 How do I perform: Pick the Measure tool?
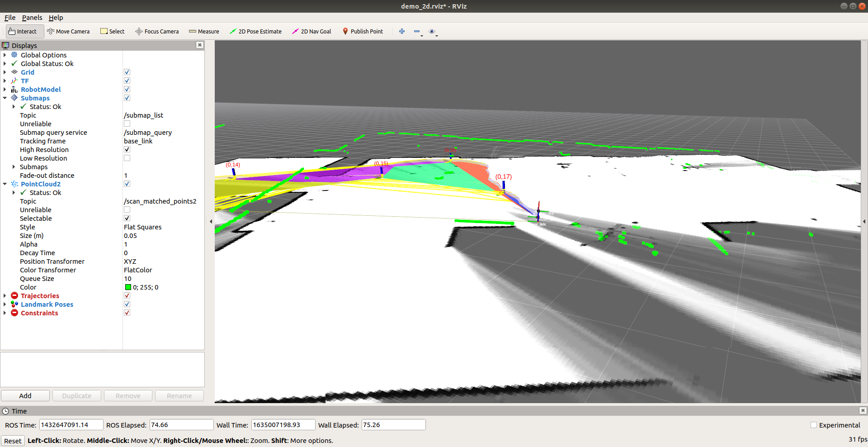click(204, 31)
